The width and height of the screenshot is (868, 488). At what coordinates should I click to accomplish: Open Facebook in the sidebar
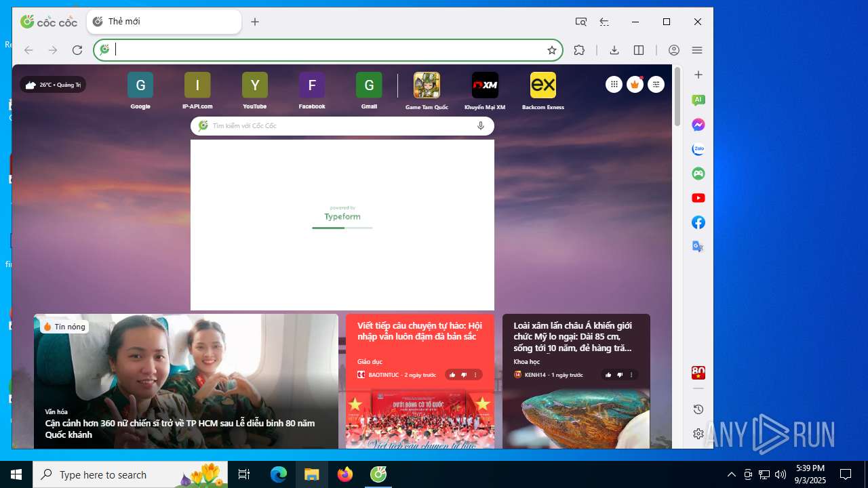point(698,222)
